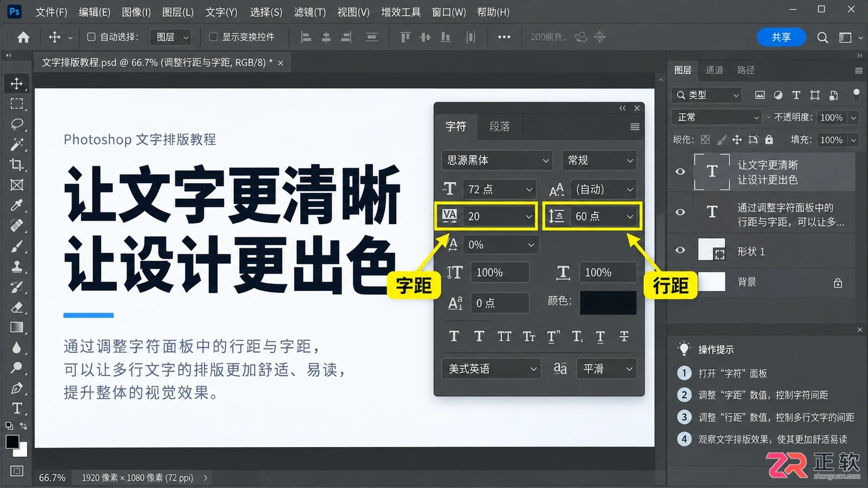Image resolution: width=868 pixels, height=488 pixels.
Task: Select the Rectangular Marquee tool
Action: click(17, 104)
